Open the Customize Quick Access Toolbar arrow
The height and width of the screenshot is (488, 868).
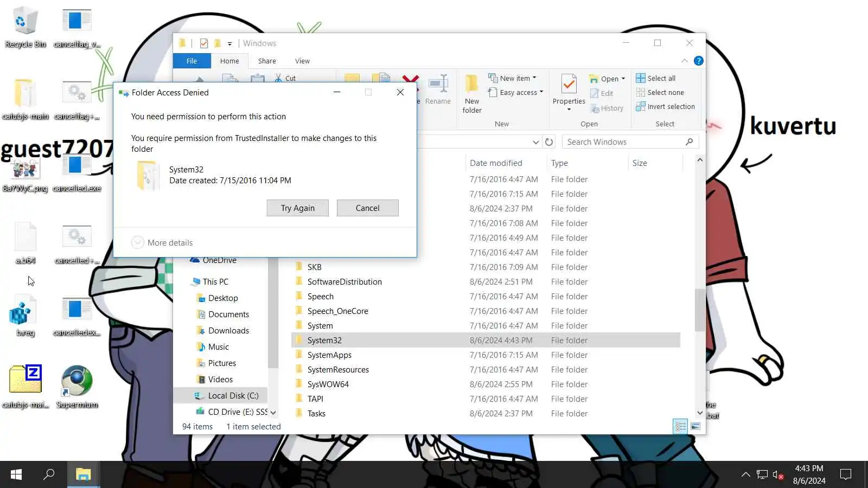coord(229,43)
